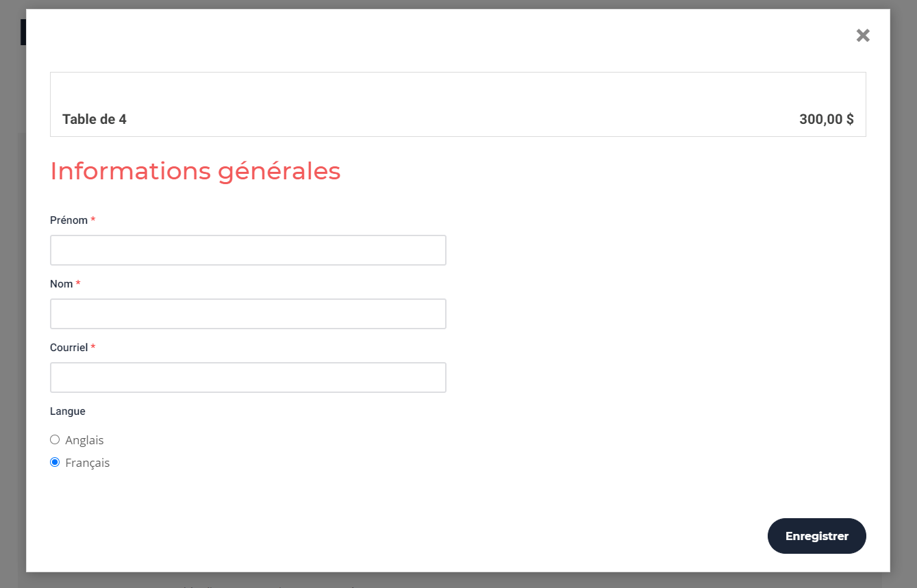Screen dimensions: 917x588
Task: Click the Français option label text
Action: [x=88, y=463]
